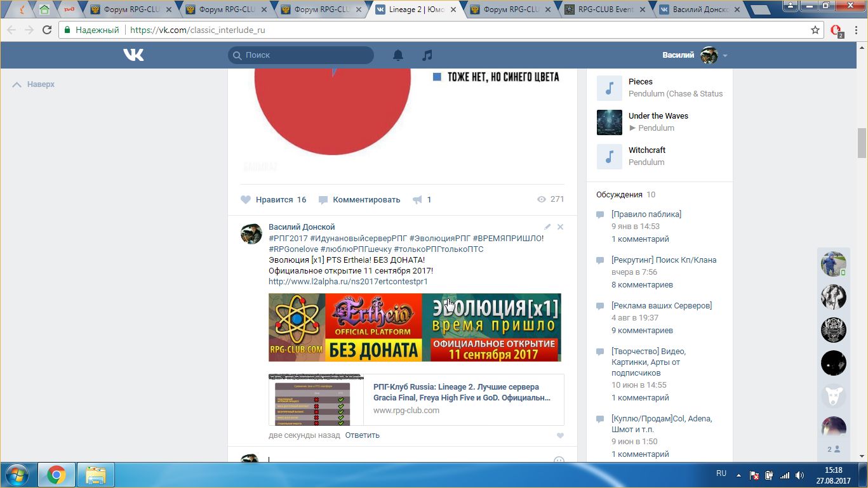
Task: Open the notifications bell icon
Action: 398,55
